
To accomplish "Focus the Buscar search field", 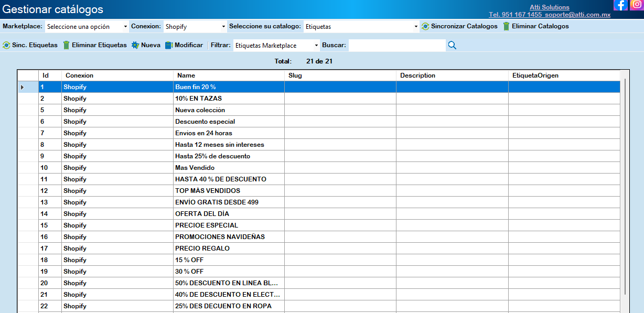I will (396, 46).
